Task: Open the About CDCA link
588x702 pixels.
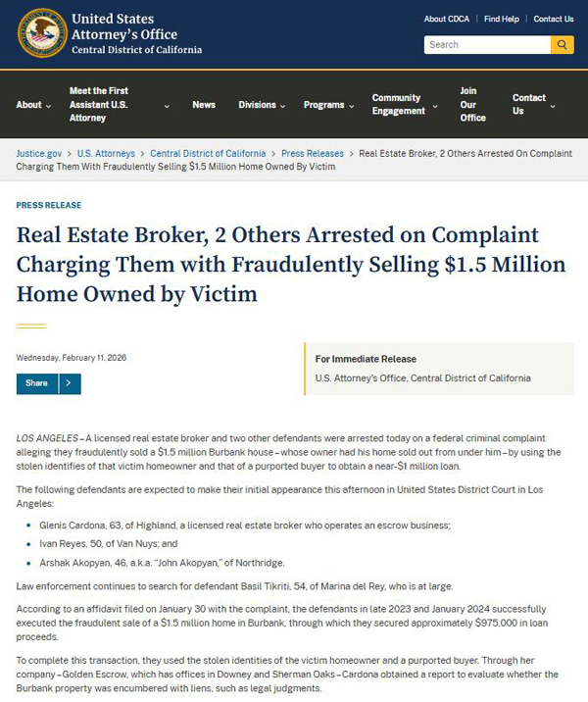Action: coord(447,19)
